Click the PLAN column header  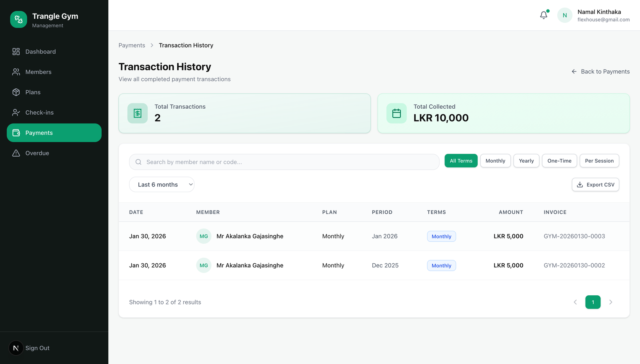(330, 212)
